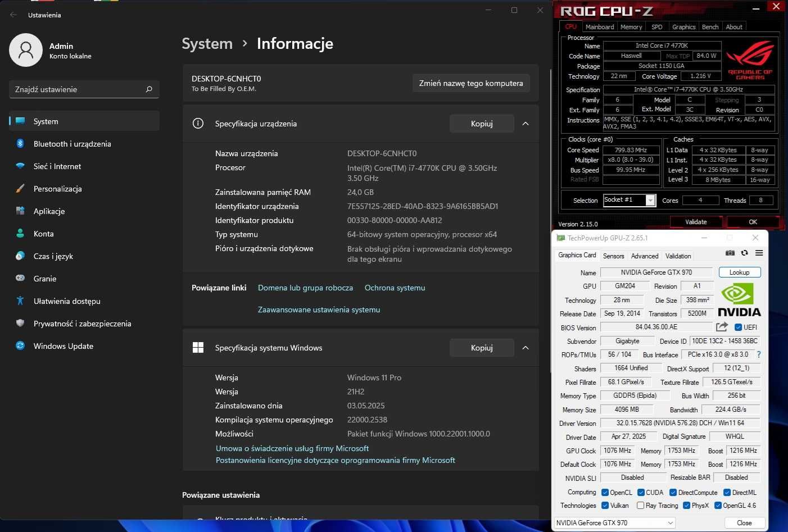Open the NVIDIA GeForce GTX 970 GPU dropdown
The width and height of the screenshot is (788, 532).
(x=615, y=523)
